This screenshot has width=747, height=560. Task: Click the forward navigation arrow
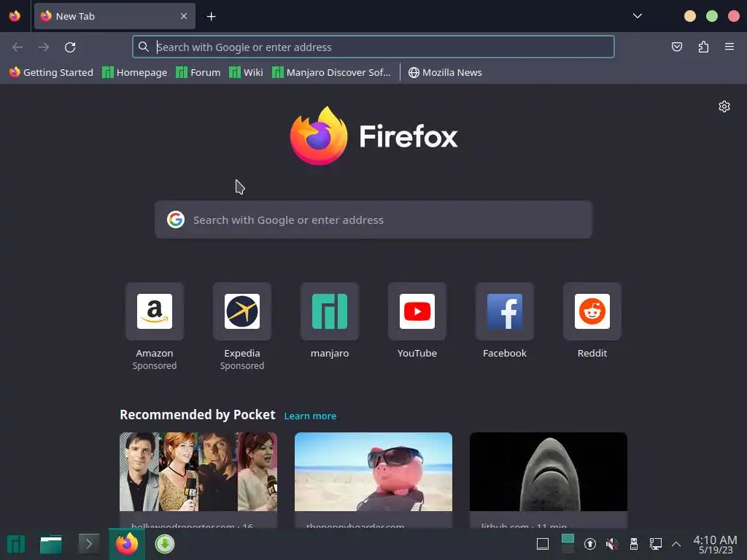tap(44, 47)
